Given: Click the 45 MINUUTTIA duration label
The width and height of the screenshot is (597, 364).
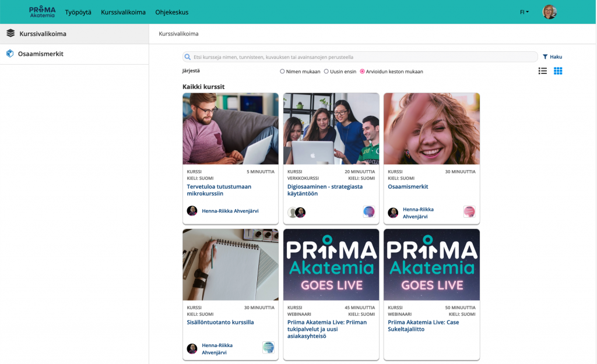Looking at the screenshot, I should tap(360, 308).
